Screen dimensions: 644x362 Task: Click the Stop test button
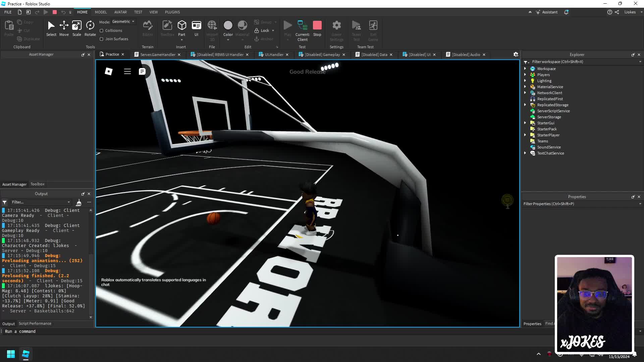[x=317, y=28]
